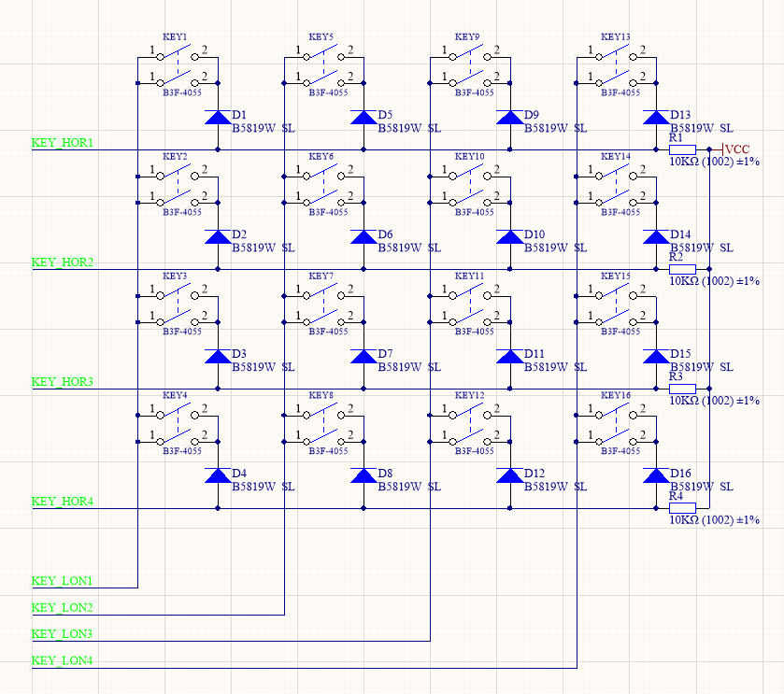
Task: Click the D6 designator label
Action: tap(385, 234)
